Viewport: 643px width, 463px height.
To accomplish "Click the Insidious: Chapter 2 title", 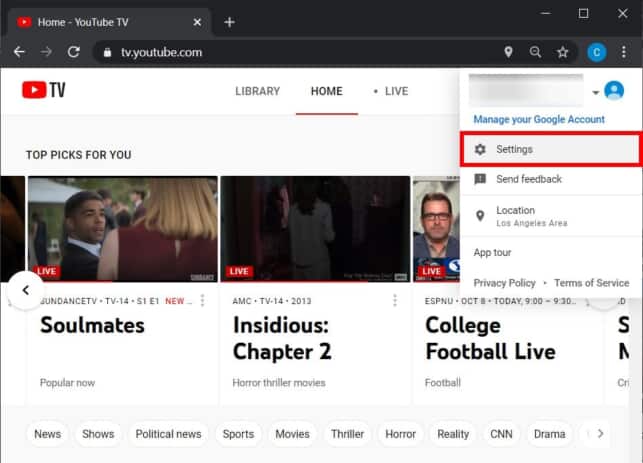I will pyautogui.click(x=282, y=338).
